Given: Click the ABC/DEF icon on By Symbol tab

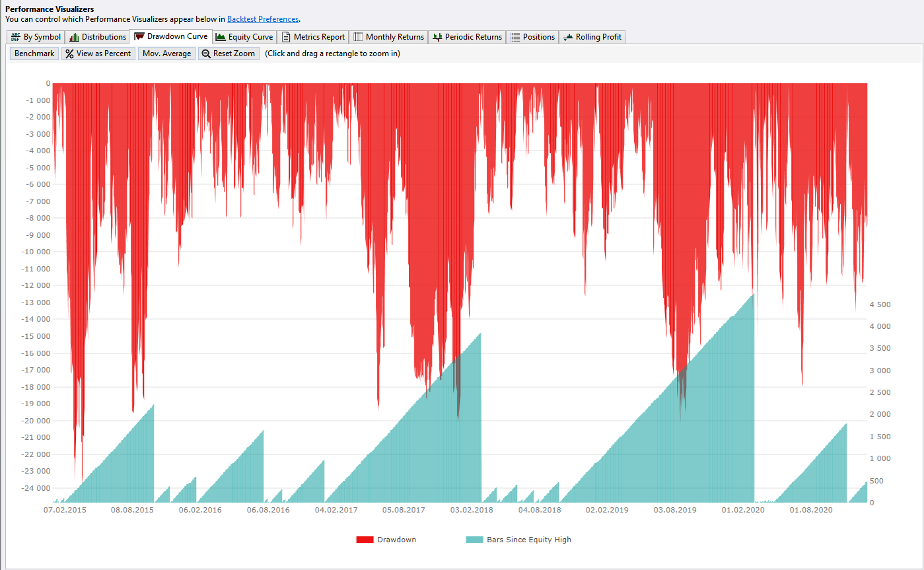Looking at the screenshot, I should click(x=15, y=37).
